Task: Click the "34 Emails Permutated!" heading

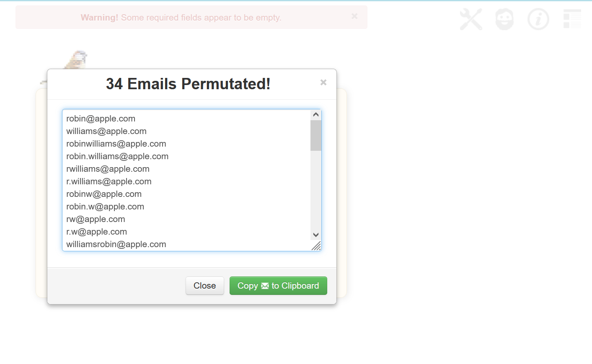Action: click(x=188, y=84)
